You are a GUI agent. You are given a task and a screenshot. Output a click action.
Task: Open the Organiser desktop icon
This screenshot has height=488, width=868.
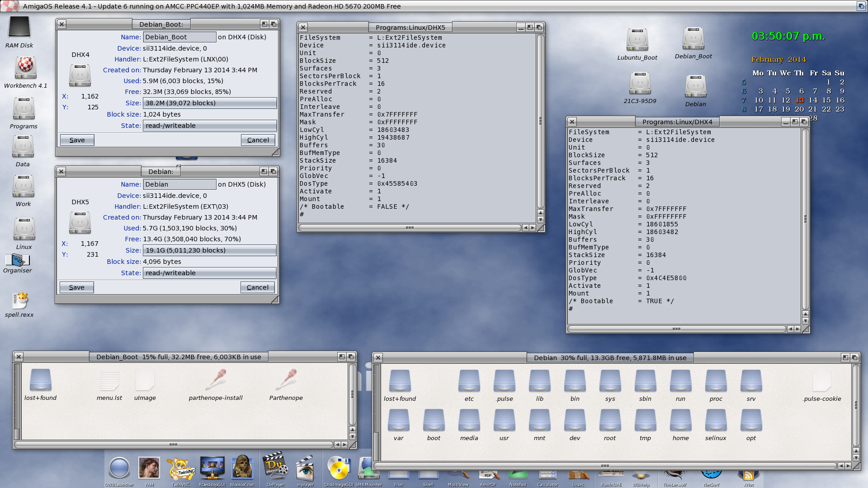tap(17, 260)
